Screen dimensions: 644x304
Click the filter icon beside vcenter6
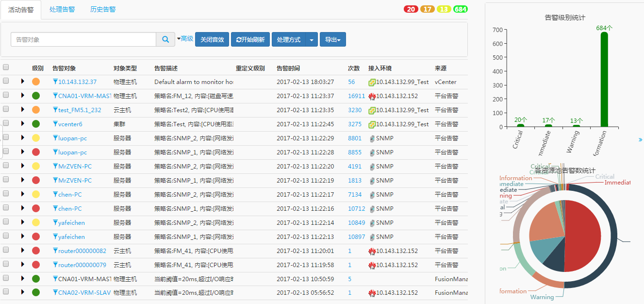point(55,124)
